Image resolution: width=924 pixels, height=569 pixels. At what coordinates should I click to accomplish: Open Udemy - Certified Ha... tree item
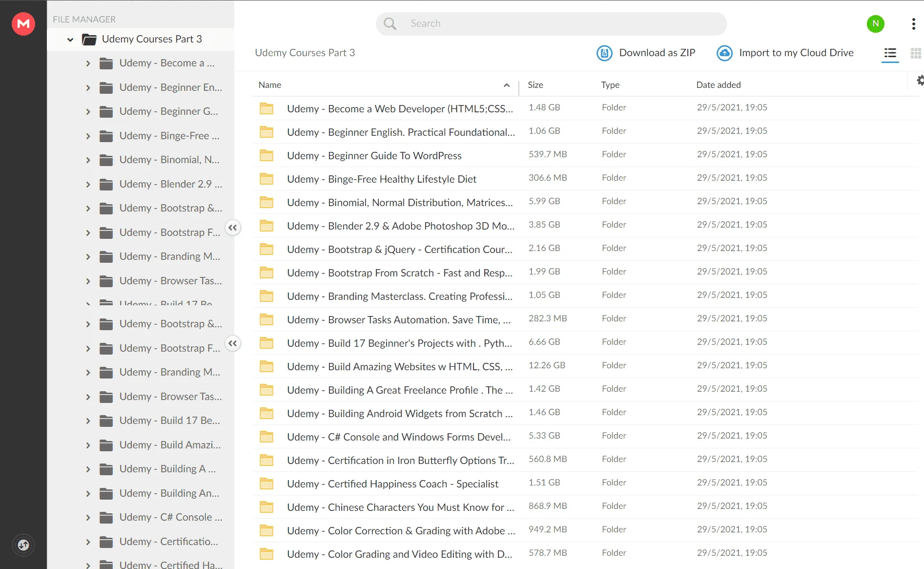(171, 564)
